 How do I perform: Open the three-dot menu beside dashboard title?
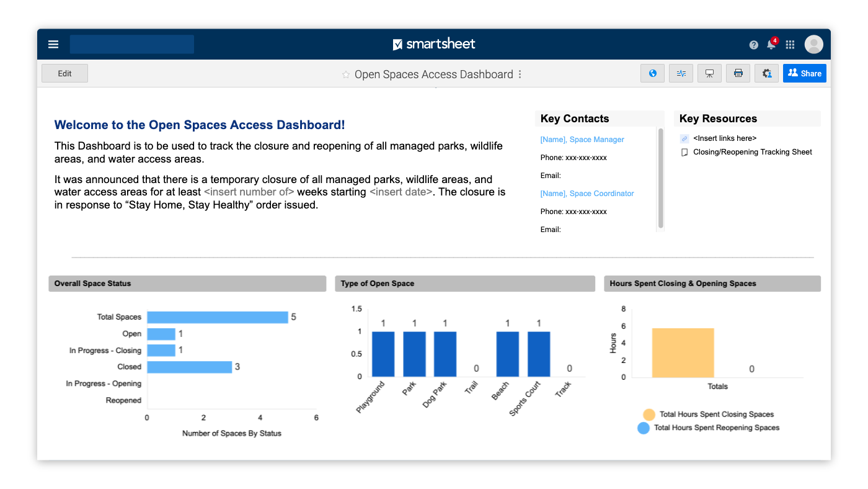520,74
